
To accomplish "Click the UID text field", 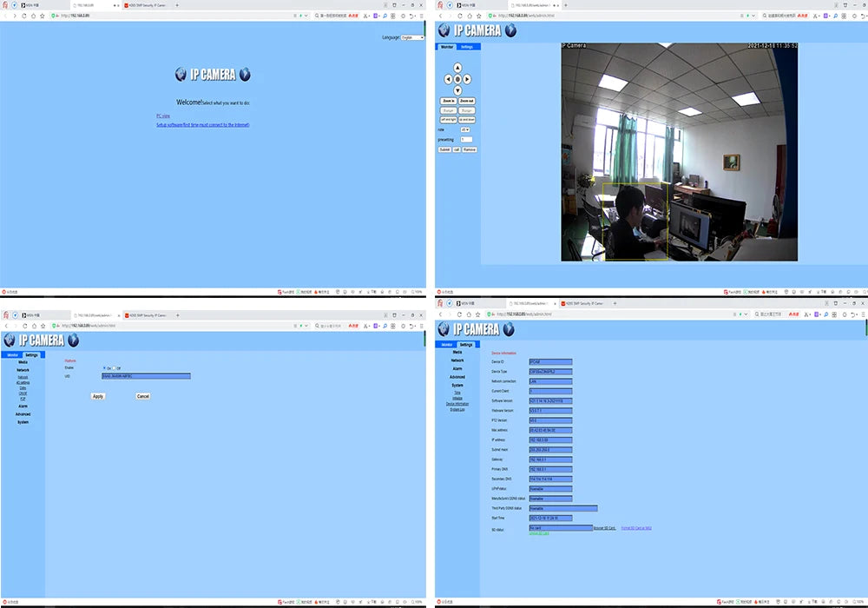I will pyautogui.click(x=146, y=376).
